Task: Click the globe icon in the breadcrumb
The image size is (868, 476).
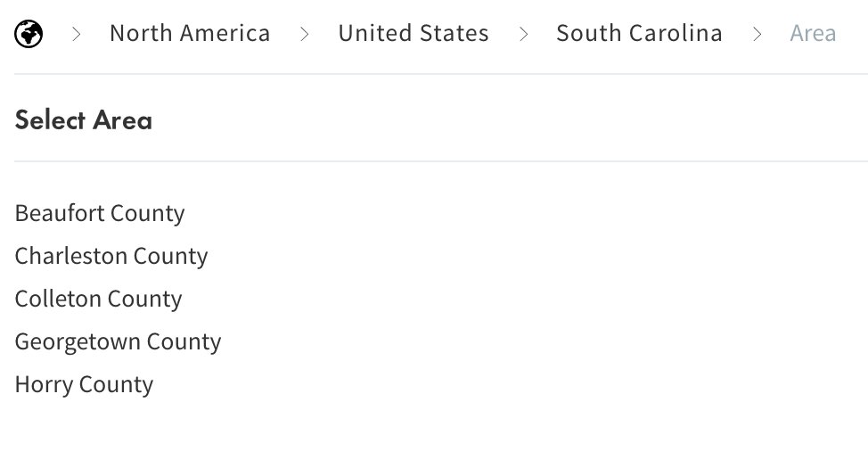Action: tap(29, 34)
